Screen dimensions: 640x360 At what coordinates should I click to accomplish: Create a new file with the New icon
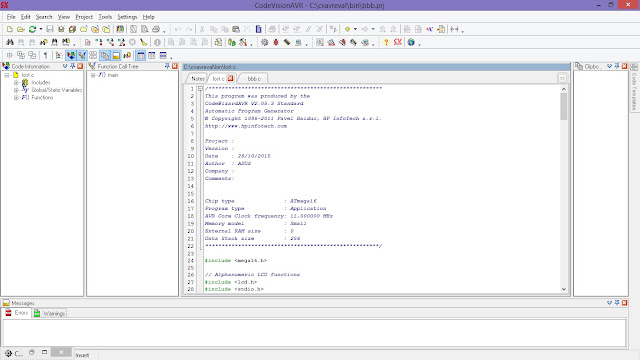click(x=9, y=29)
